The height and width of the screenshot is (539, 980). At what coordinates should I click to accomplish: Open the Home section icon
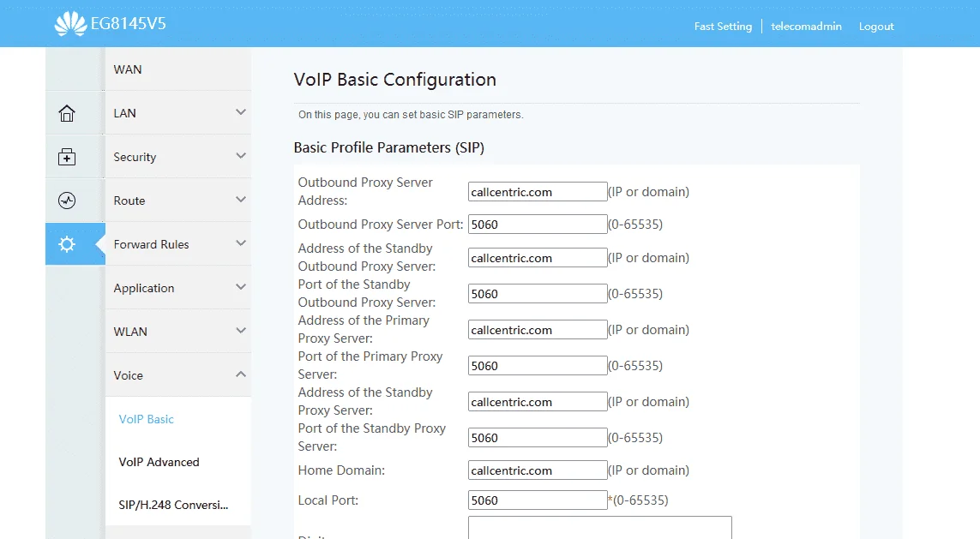tap(67, 113)
